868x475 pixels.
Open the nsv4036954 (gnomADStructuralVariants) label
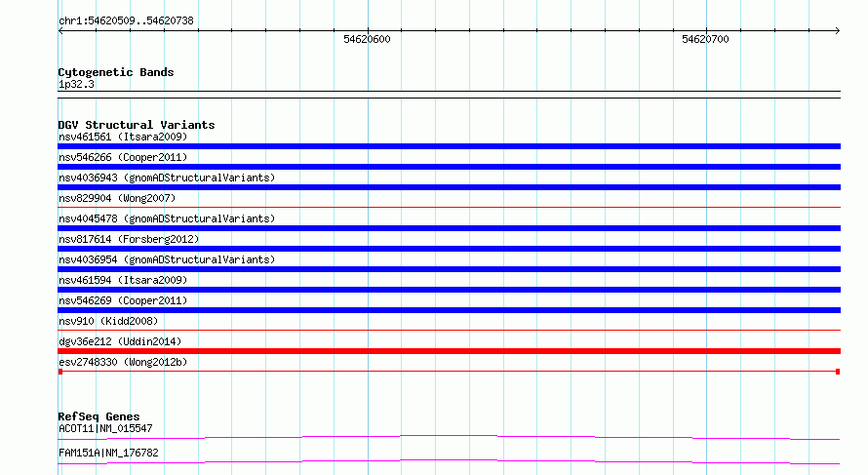pyautogui.click(x=167, y=259)
